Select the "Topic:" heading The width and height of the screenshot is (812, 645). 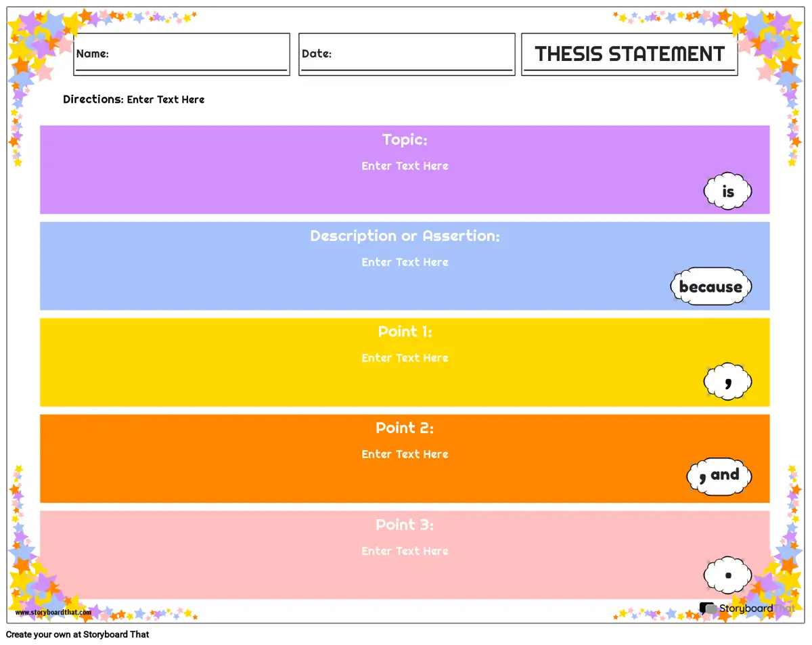tap(405, 140)
